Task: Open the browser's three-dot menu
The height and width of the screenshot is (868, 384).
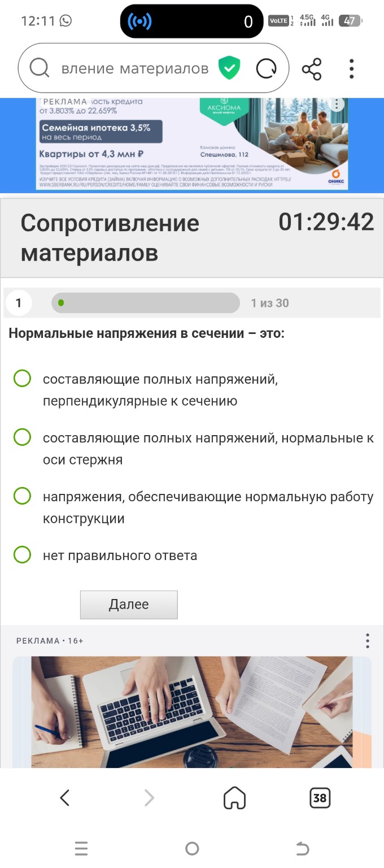Action: click(x=351, y=67)
